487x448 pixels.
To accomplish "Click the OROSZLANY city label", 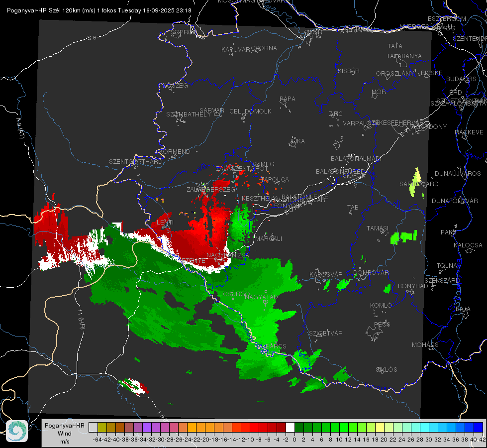I will (x=395, y=73).
